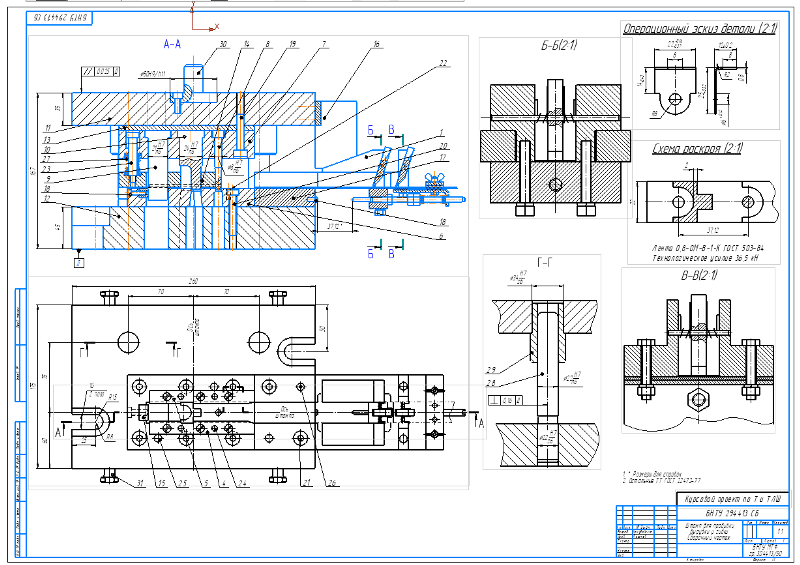Select position number 19 callout
This screenshot has height=565, width=800.
[292, 44]
